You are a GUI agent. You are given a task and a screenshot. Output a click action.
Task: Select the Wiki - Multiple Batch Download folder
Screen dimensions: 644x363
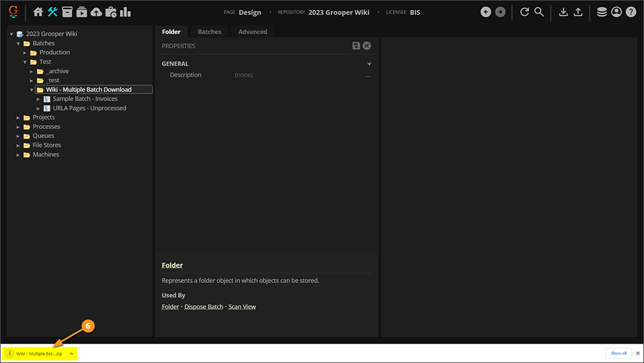tap(89, 90)
